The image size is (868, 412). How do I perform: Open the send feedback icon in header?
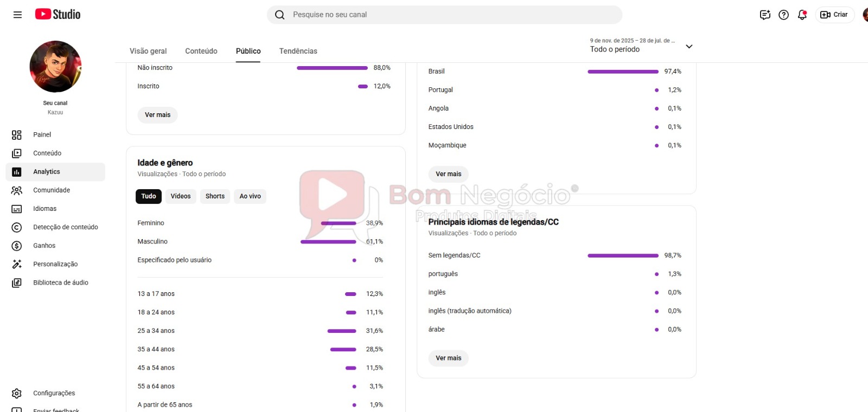pos(765,15)
